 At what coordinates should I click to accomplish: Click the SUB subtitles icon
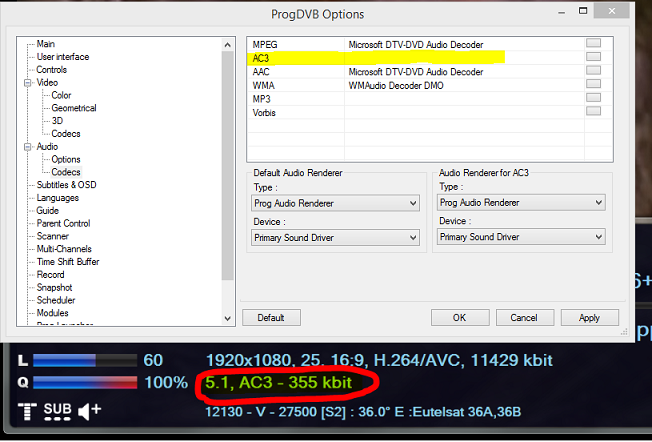point(57,410)
